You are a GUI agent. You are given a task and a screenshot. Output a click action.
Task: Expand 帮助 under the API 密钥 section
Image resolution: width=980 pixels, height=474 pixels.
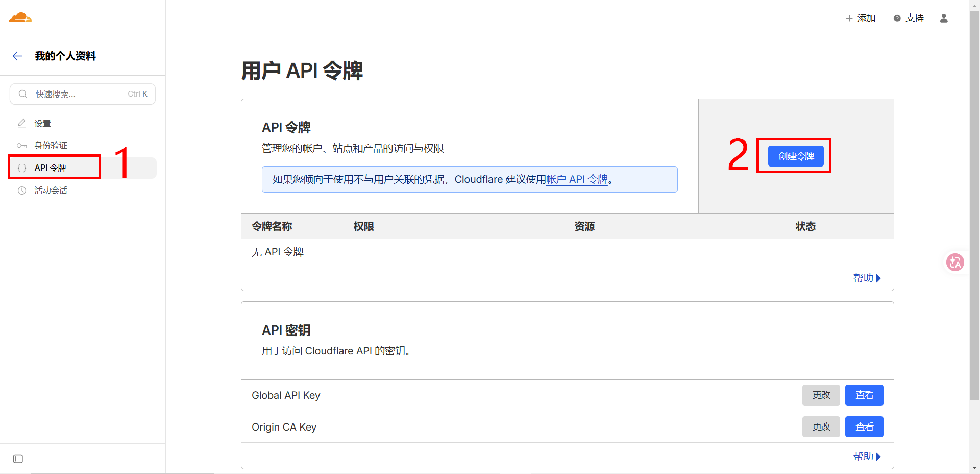867,457
